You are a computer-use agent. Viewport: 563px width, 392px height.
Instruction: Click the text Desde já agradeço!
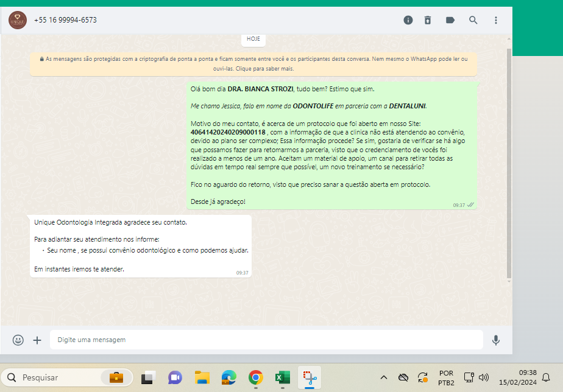click(x=218, y=201)
